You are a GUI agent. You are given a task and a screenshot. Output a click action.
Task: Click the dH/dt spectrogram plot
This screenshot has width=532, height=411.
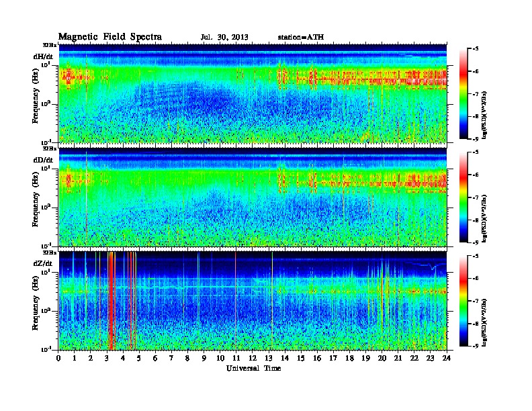pos(253,93)
